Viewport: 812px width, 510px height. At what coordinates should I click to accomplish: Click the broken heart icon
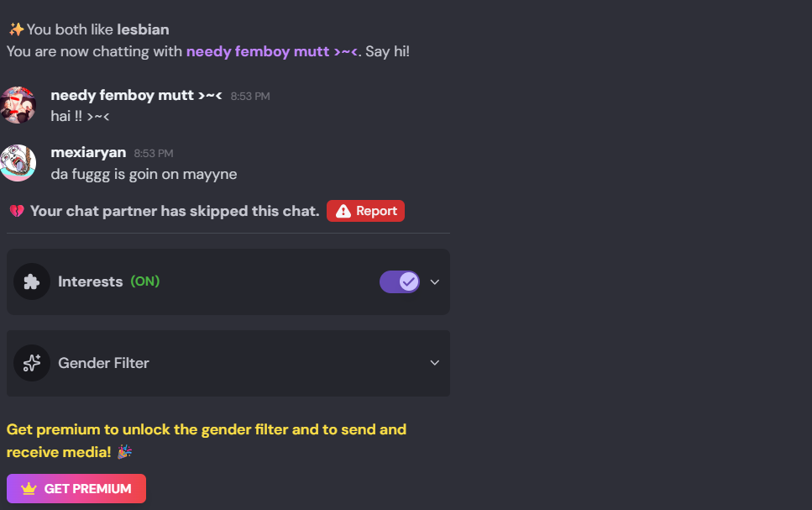(x=17, y=211)
